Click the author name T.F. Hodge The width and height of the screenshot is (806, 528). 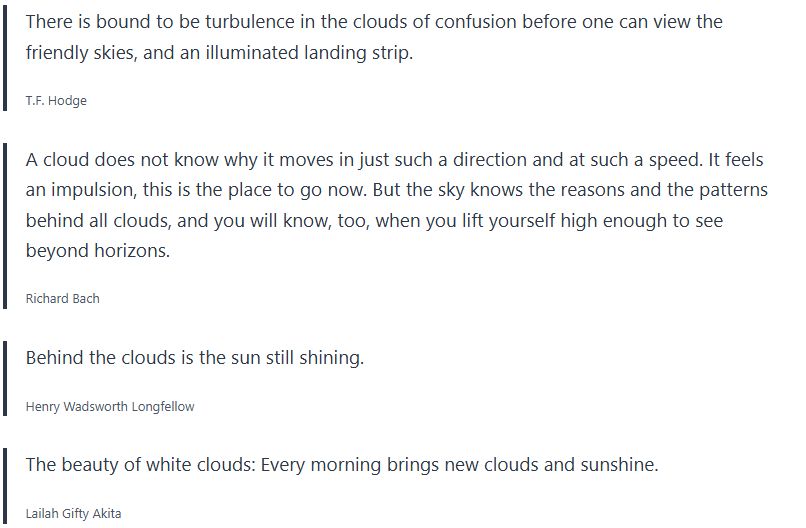(56, 101)
